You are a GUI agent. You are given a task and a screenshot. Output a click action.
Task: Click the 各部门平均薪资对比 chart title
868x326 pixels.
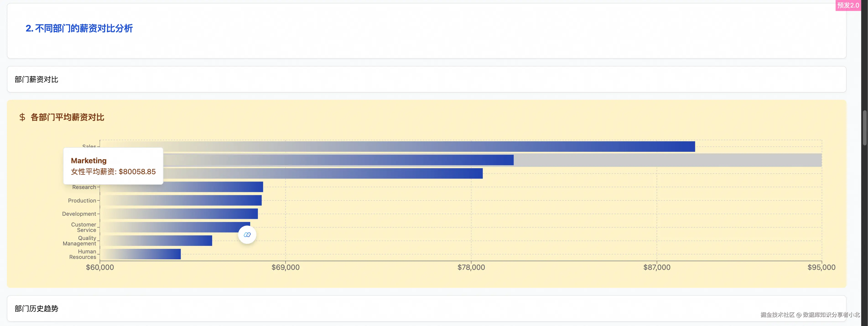(67, 117)
